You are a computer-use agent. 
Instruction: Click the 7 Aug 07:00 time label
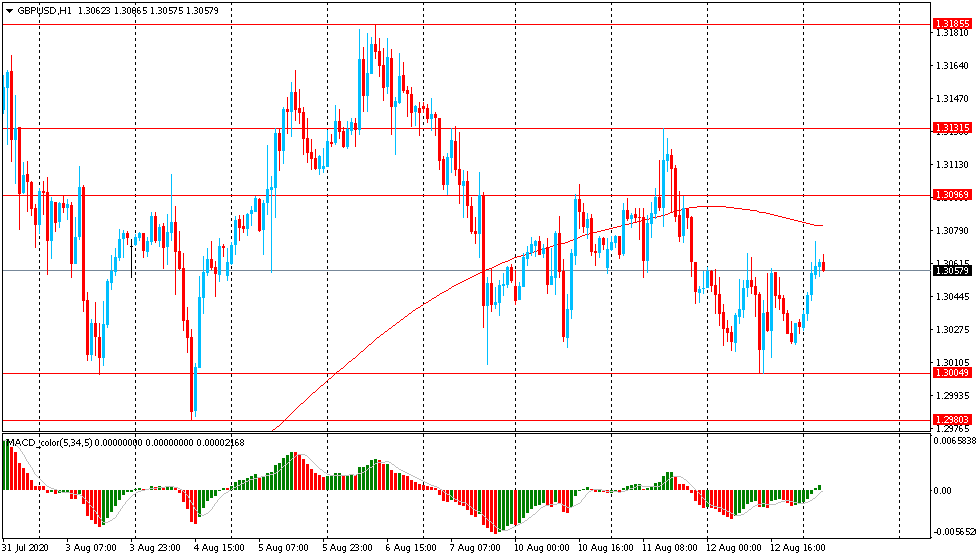pyautogui.click(x=475, y=548)
